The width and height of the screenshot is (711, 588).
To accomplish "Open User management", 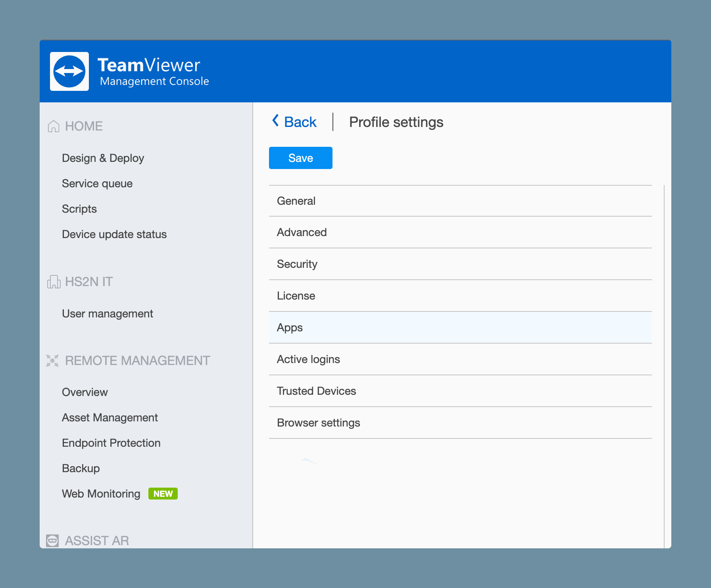I will 108,314.
